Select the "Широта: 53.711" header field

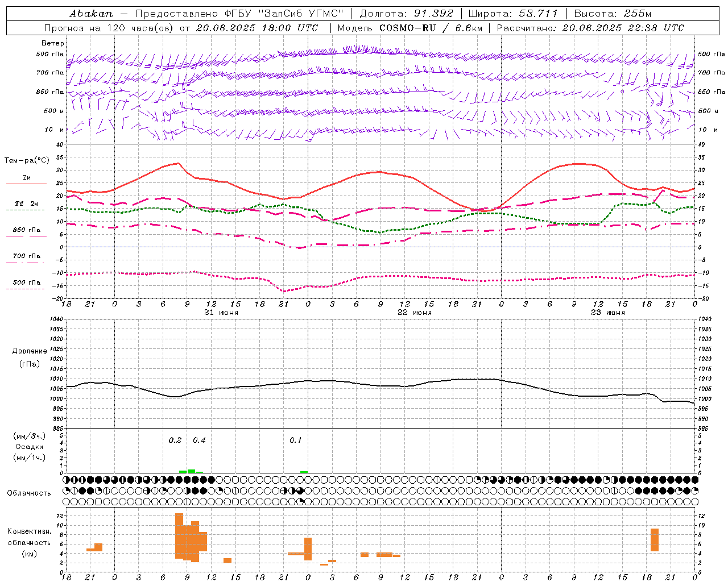(x=512, y=14)
